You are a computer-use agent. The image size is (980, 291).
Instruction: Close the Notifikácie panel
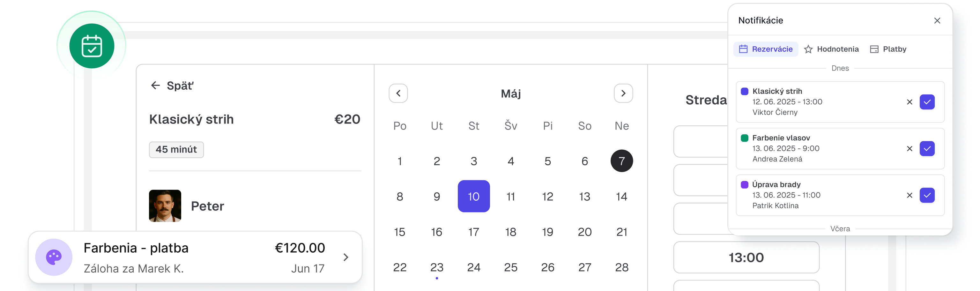(937, 20)
